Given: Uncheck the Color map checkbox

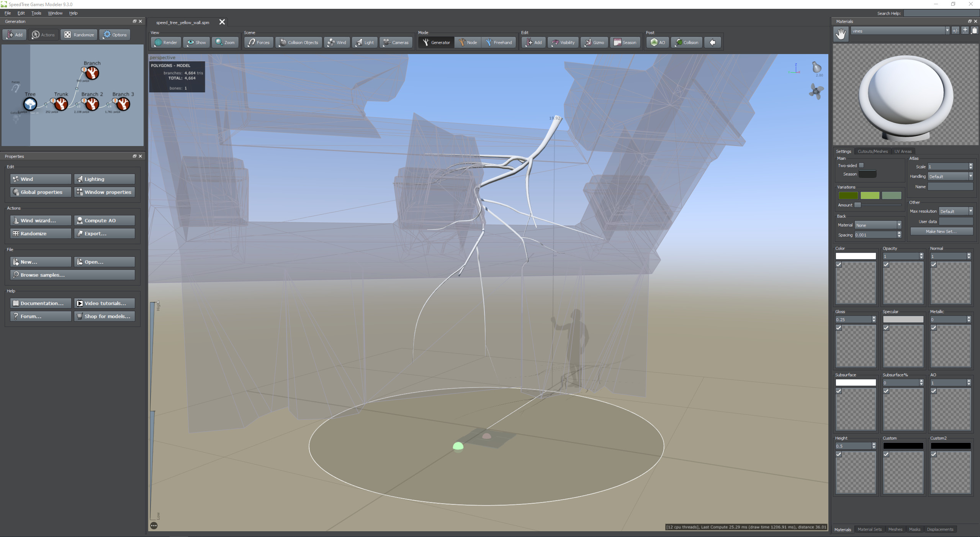Looking at the screenshot, I should [x=839, y=264].
